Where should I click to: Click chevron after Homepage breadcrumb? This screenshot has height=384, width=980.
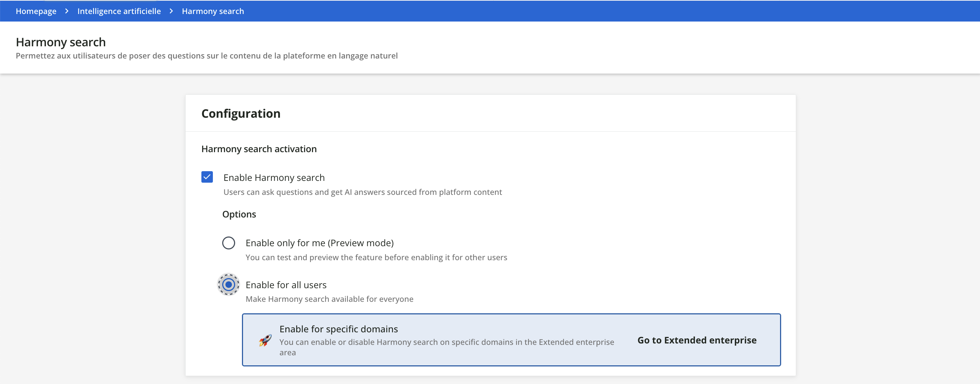click(67, 11)
